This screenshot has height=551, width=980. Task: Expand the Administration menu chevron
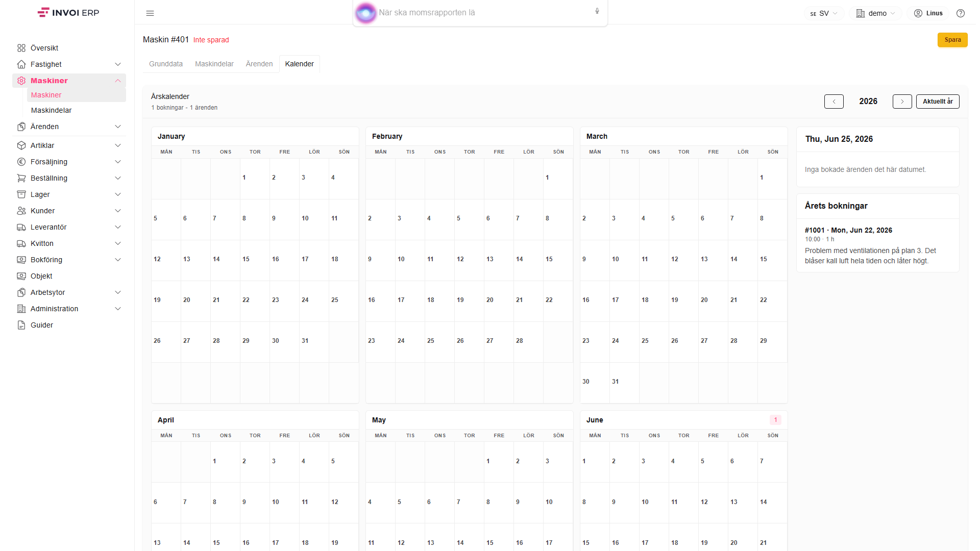coord(118,309)
